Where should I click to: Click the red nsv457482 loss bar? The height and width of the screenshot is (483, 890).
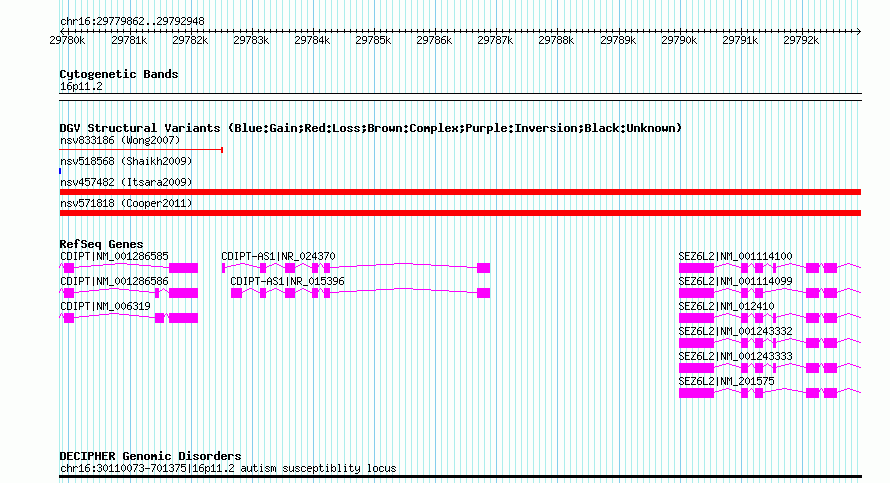[x=460, y=192]
